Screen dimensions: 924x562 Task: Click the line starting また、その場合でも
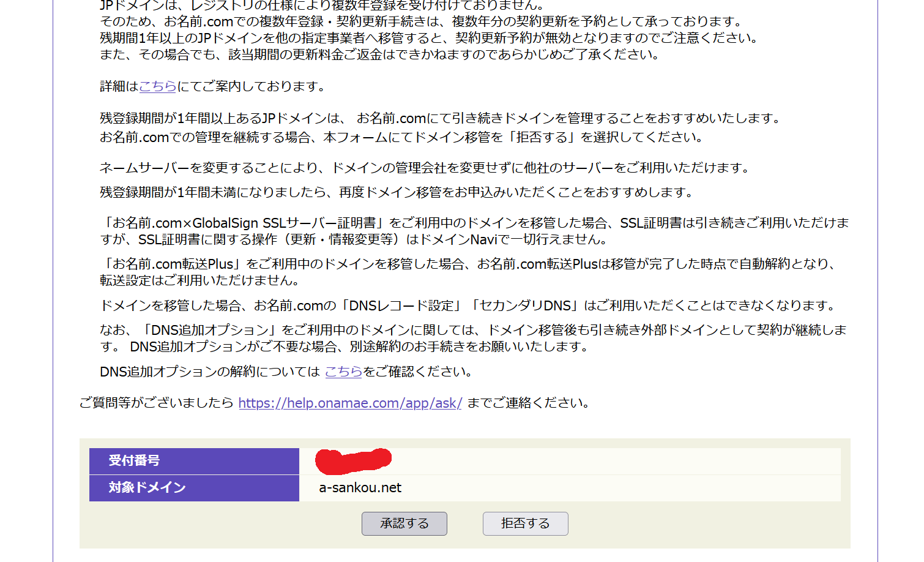tap(380, 54)
